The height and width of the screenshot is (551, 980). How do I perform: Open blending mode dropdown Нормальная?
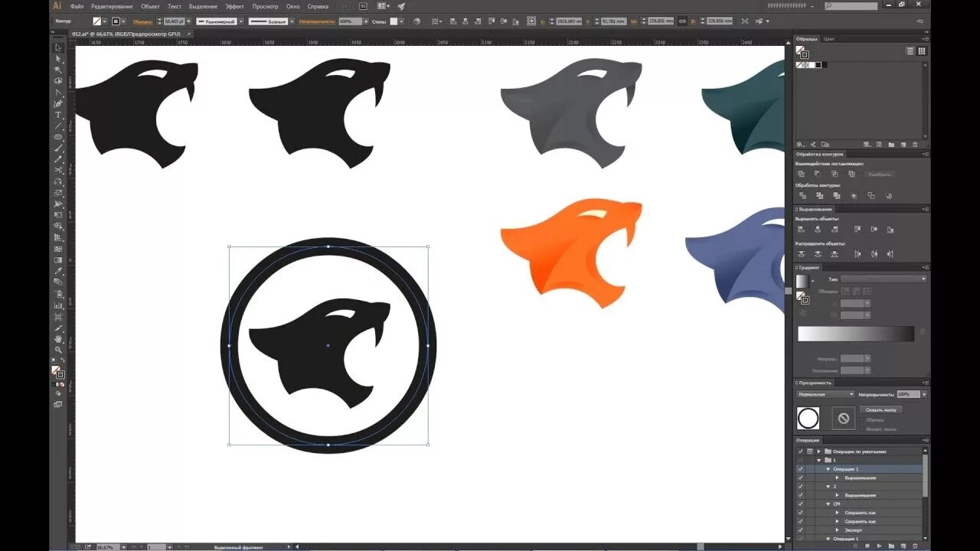(825, 394)
